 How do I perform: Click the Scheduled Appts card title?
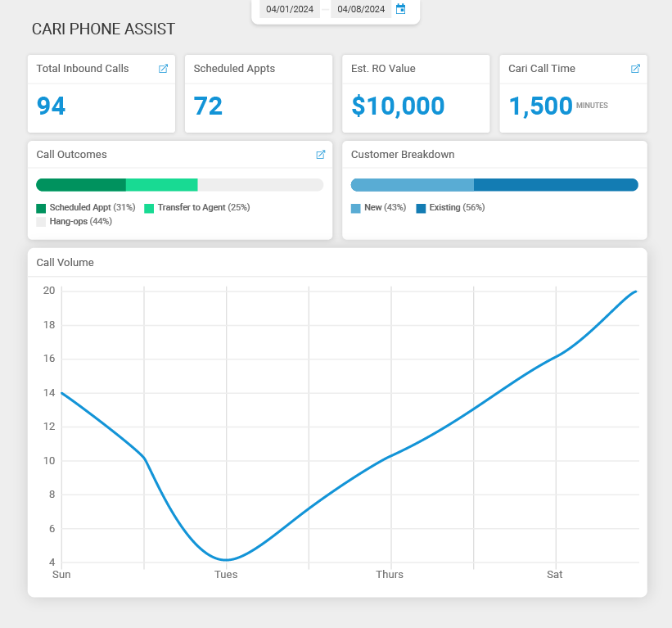[234, 69]
